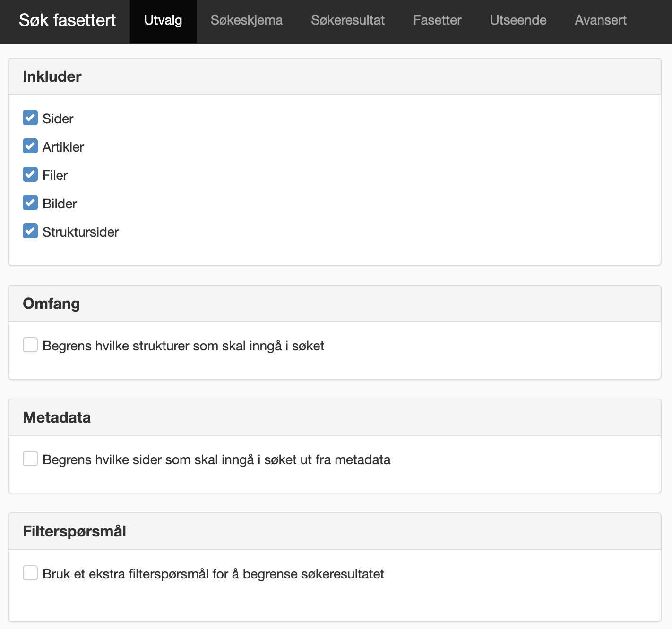The width and height of the screenshot is (672, 629).
Task: Enable extra filterspørsmål checkbox
Action: click(x=30, y=573)
